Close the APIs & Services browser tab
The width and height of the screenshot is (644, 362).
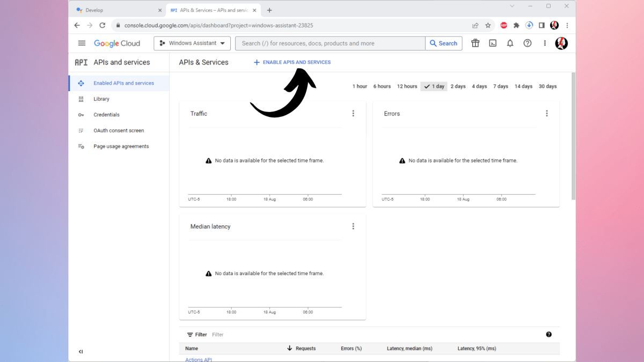click(255, 10)
